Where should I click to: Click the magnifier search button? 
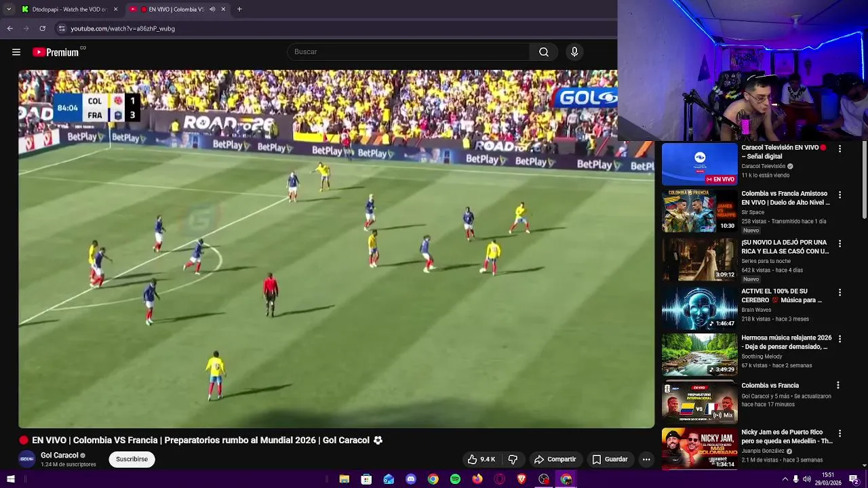544,52
